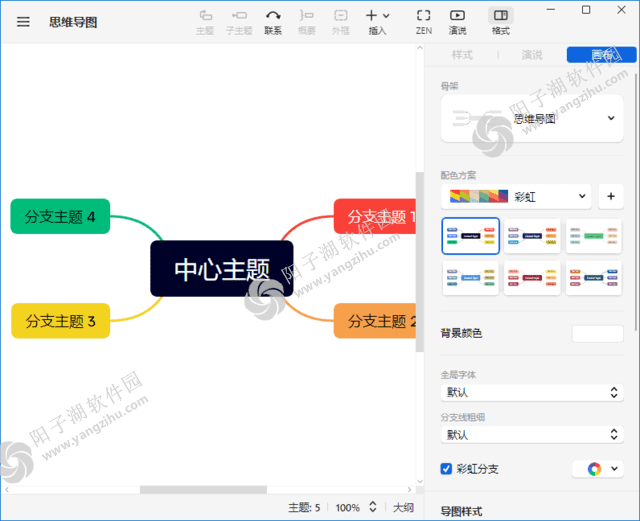Click the 主题: 5 topic count
The width and height of the screenshot is (640, 521).
[304, 508]
